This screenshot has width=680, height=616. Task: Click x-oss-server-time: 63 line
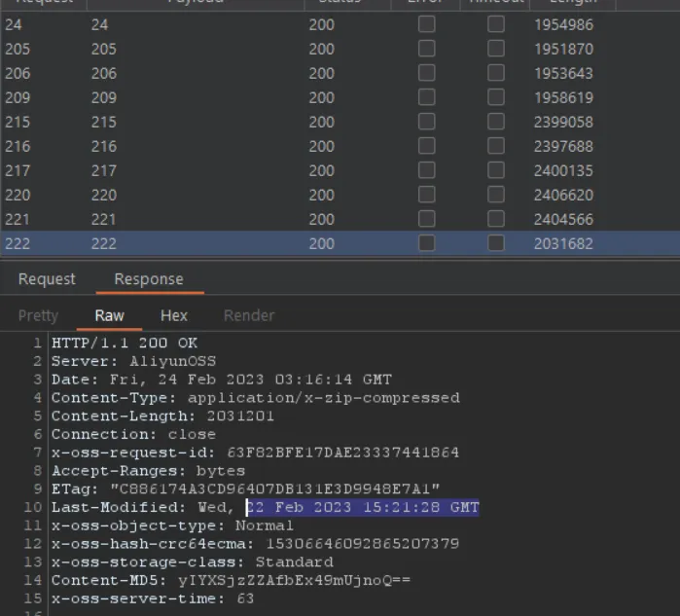pyautogui.click(x=153, y=598)
